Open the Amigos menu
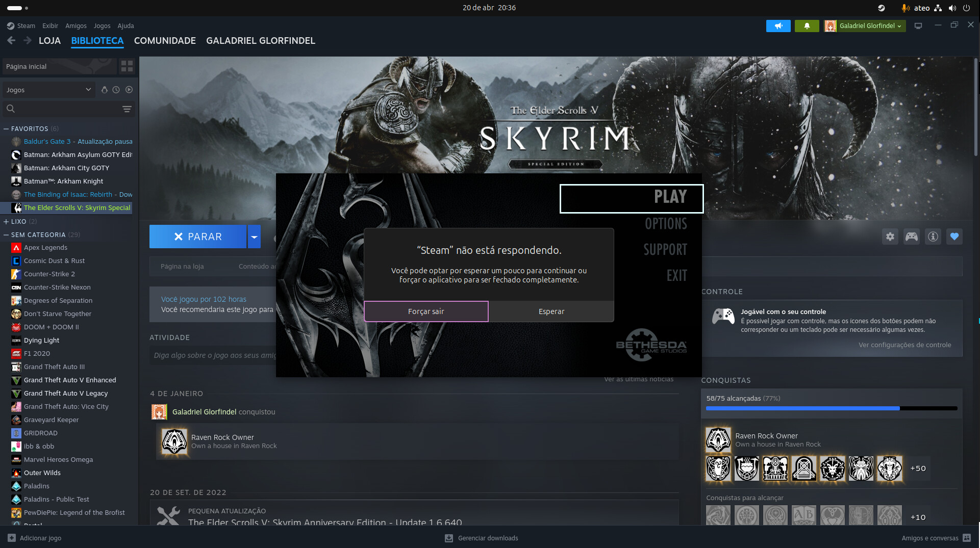This screenshot has width=980, height=548. click(76, 26)
